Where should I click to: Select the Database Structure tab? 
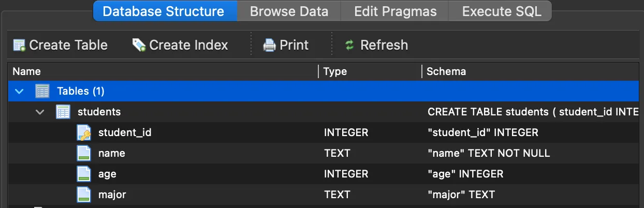point(164,11)
